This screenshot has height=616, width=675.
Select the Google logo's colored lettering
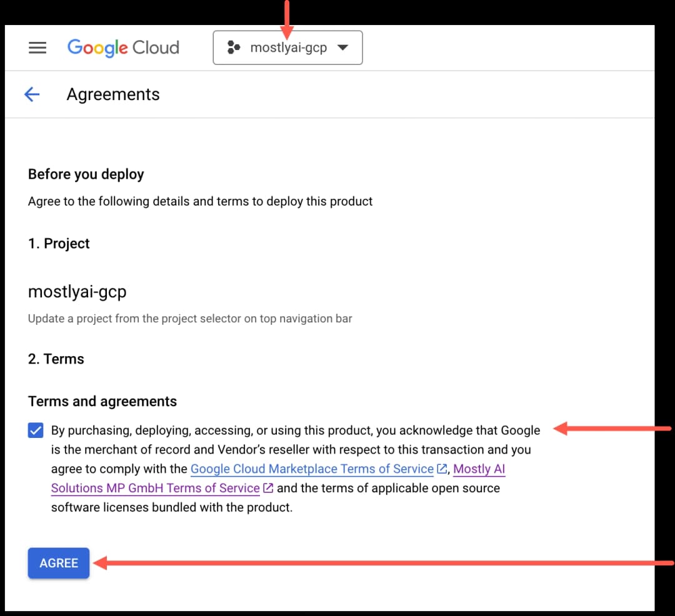tap(97, 47)
